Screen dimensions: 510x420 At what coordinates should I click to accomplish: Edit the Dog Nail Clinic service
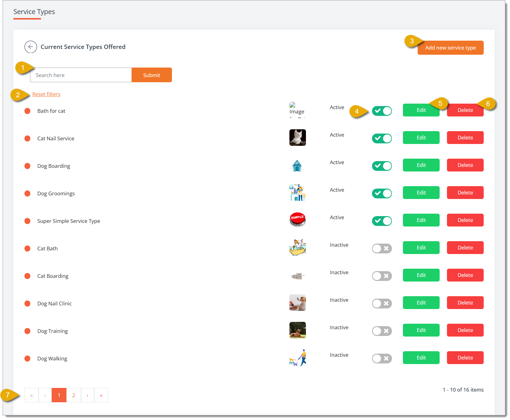pyautogui.click(x=421, y=303)
